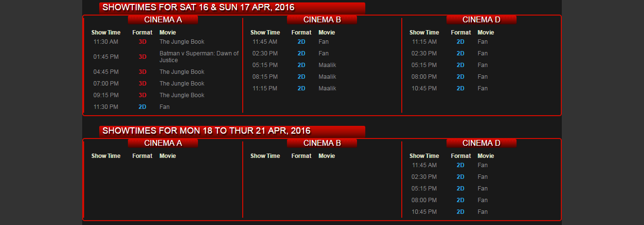Select the Cinema D label in the Sat-Sun section

(x=482, y=19)
